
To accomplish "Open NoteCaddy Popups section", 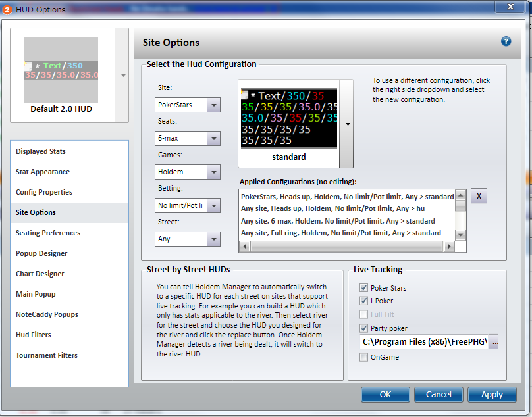I will point(70,314).
